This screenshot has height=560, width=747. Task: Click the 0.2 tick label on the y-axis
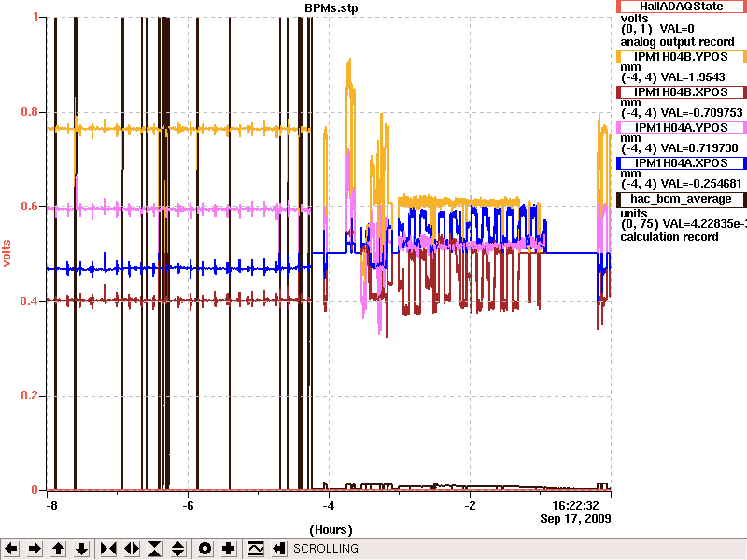[30, 395]
